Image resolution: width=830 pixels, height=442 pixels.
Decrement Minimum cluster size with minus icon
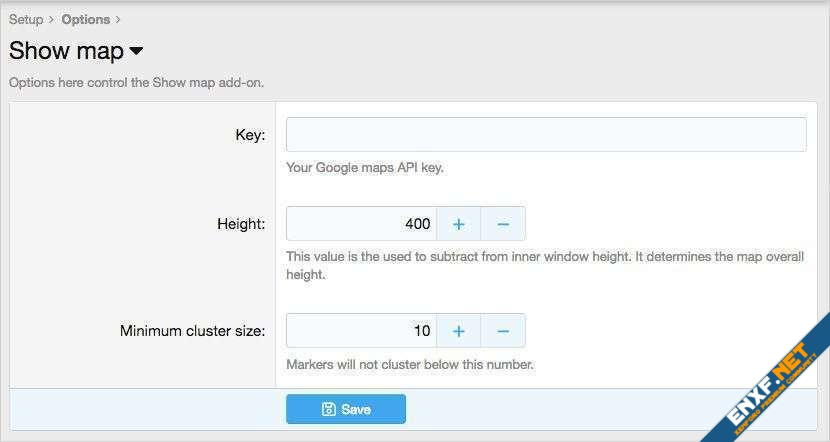pos(503,331)
